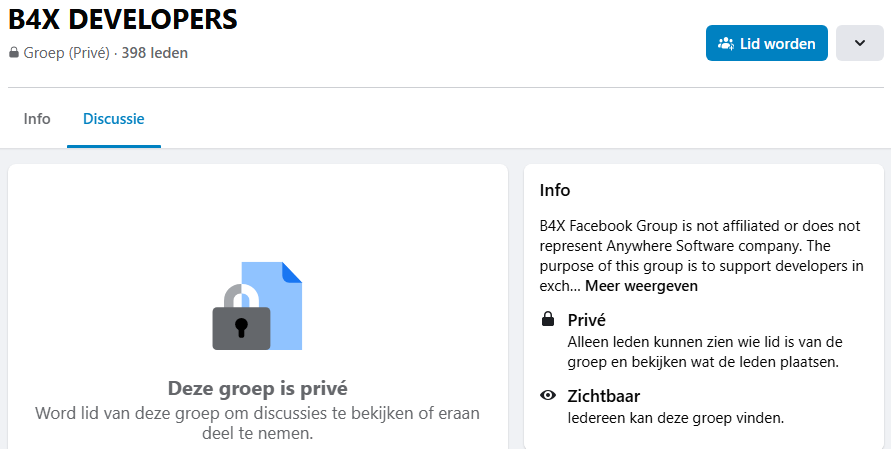
Task: Click the Info heading in the side panel
Action: coord(555,190)
